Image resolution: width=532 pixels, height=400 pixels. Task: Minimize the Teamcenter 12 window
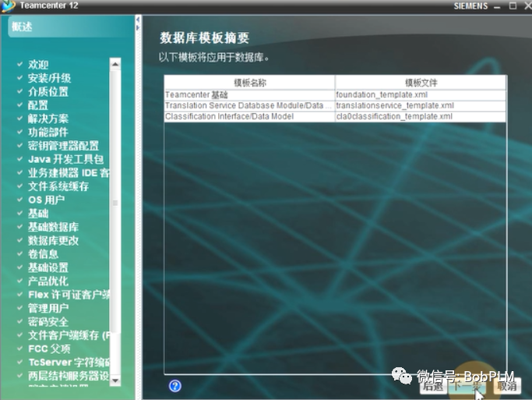(497, 6)
